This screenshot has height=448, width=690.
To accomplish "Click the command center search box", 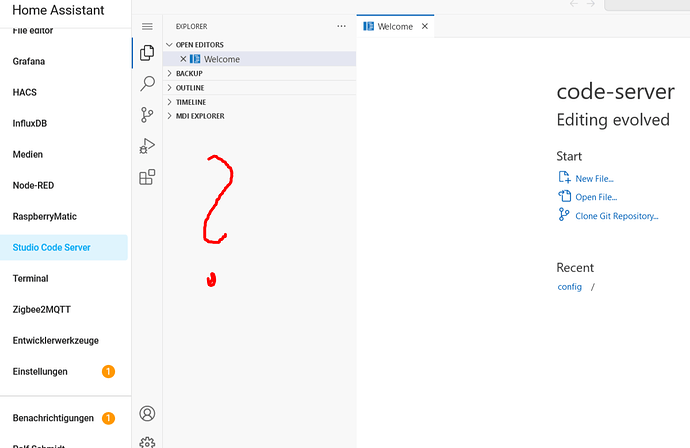I will tap(647, 4).
